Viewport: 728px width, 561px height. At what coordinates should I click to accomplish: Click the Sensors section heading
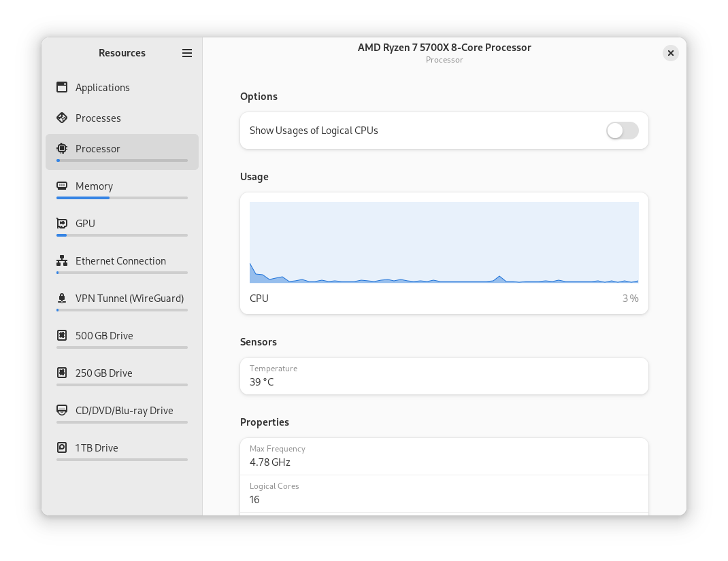tap(258, 342)
